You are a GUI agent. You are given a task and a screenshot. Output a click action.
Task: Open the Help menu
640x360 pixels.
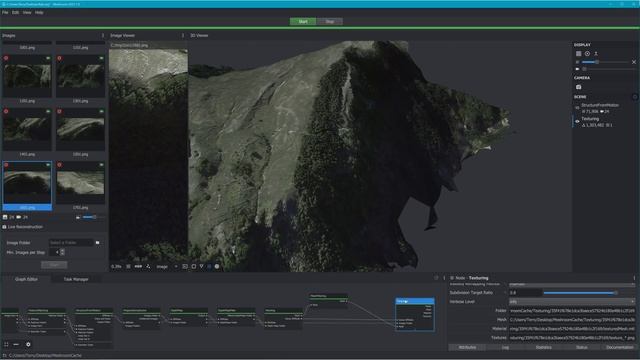(x=39, y=13)
